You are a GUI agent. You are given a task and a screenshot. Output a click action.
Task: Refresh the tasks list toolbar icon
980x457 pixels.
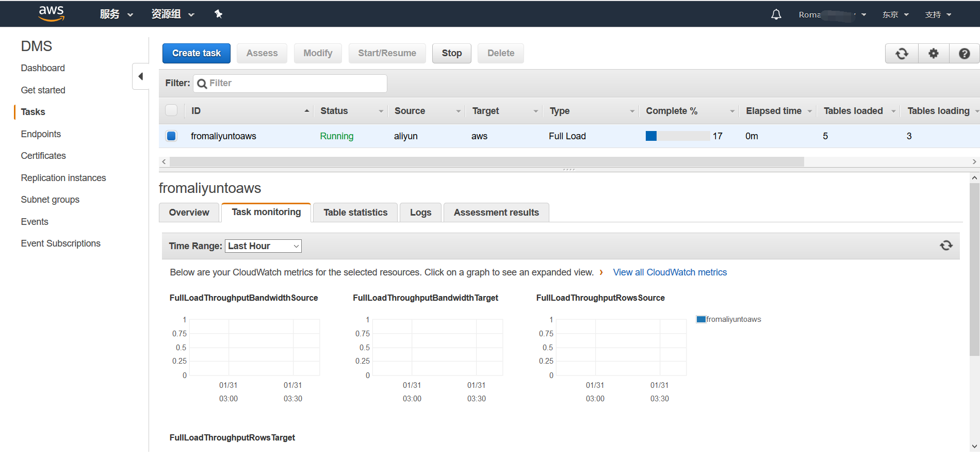click(x=902, y=54)
